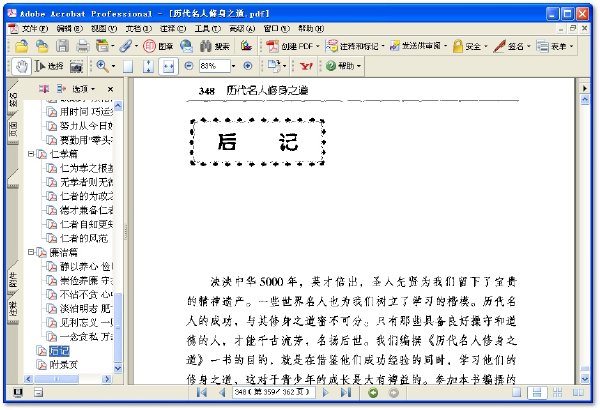Image resolution: width=600 pixels, height=410 pixels.
Task: Switch to Facing pages layout
Action: pyautogui.click(x=578, y=392)
